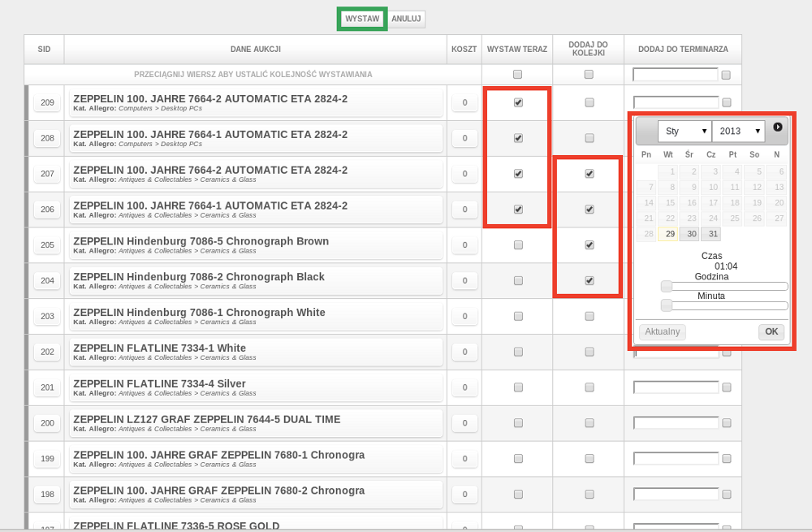812x532 pixels.
Task: Click the WYSTAW button
Action: [x=362, y=19]
